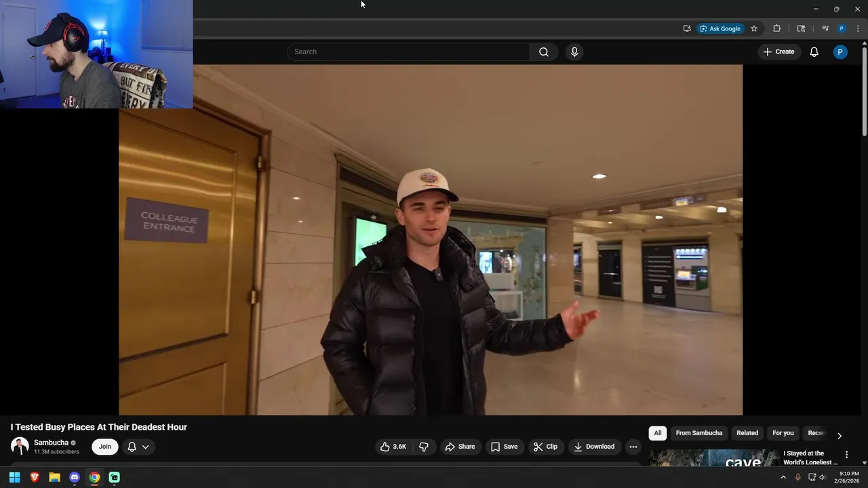868x488 pixels.
Task: Open Chrome media controls icon
Action: coord(825,28)
